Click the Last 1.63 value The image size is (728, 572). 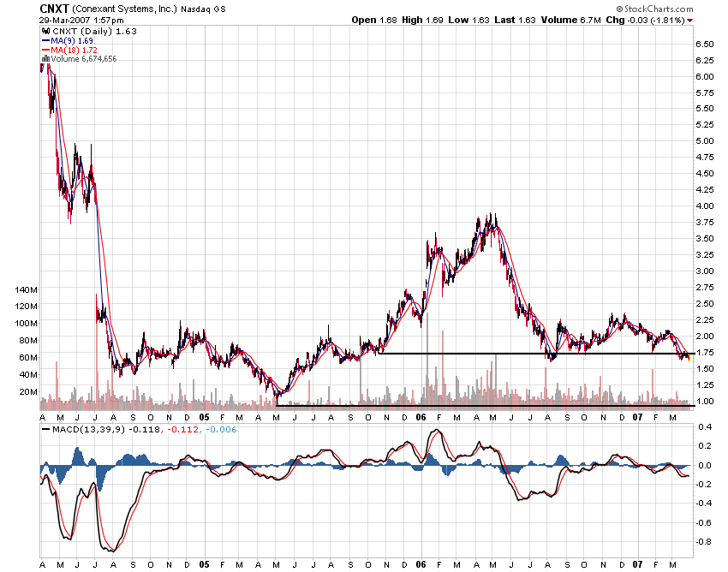tap(515, 20)
